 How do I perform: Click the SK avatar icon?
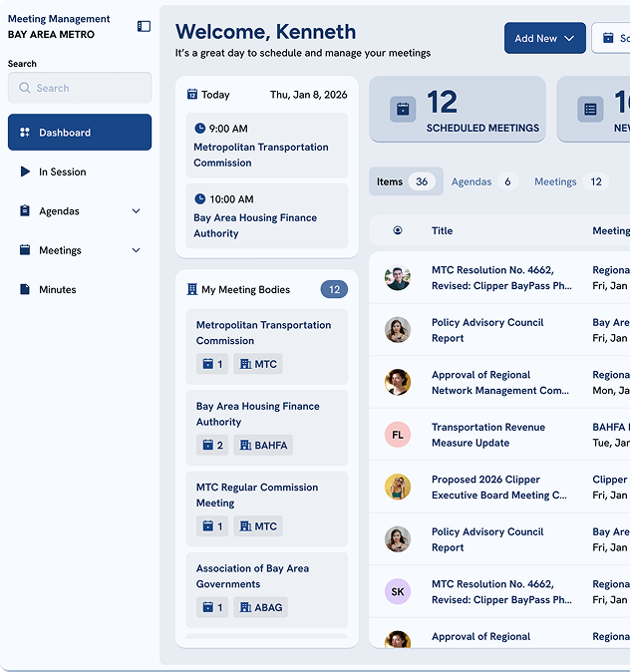tap(398, 591)
